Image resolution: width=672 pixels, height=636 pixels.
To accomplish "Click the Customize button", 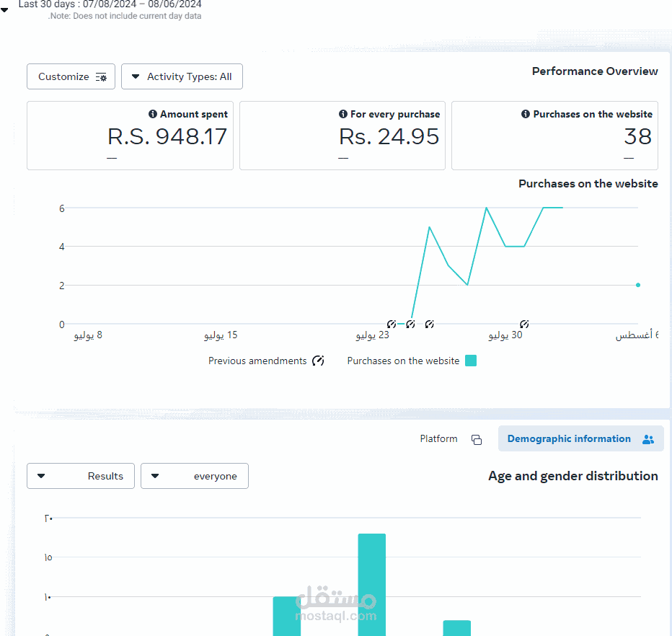I will [x=71, y=76].
